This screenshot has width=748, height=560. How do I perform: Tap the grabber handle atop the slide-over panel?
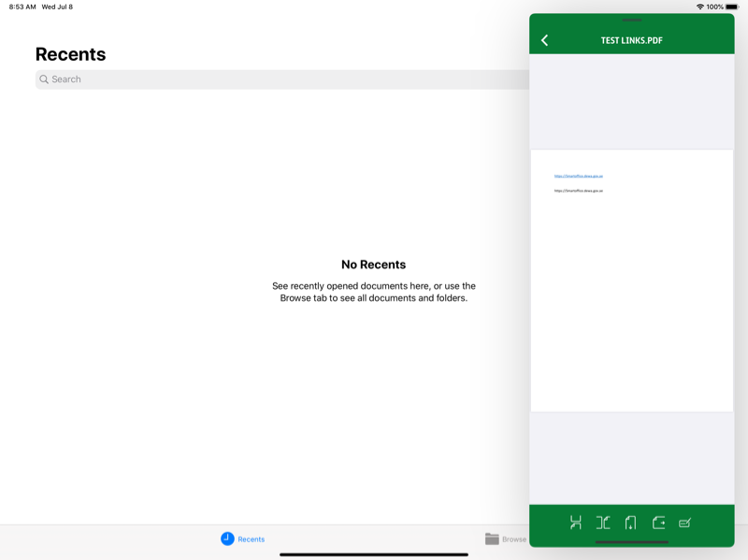click(x=632, y=20)
